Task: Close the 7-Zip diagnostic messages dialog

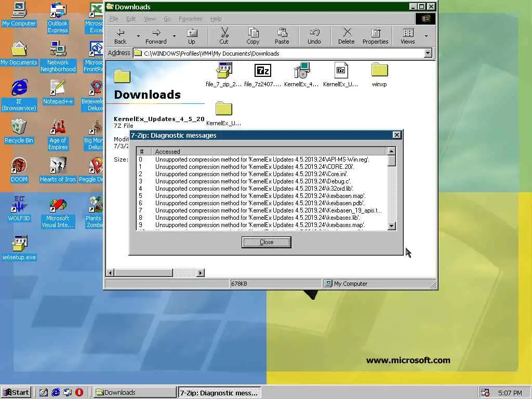Action: [x=267, y=242]
